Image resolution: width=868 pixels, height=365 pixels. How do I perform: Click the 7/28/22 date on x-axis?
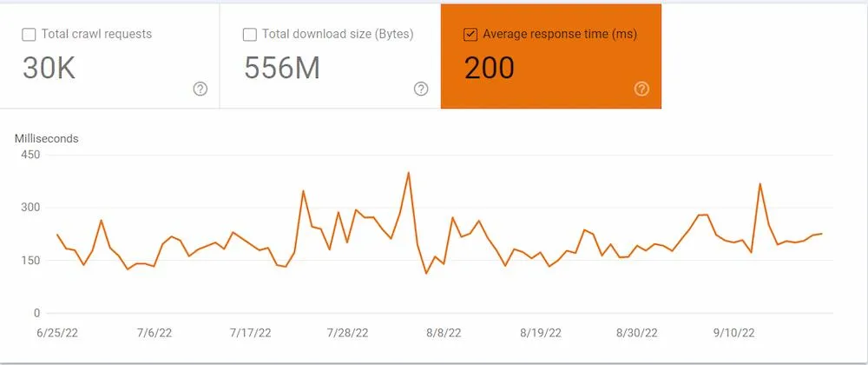[x=347, y=333]
